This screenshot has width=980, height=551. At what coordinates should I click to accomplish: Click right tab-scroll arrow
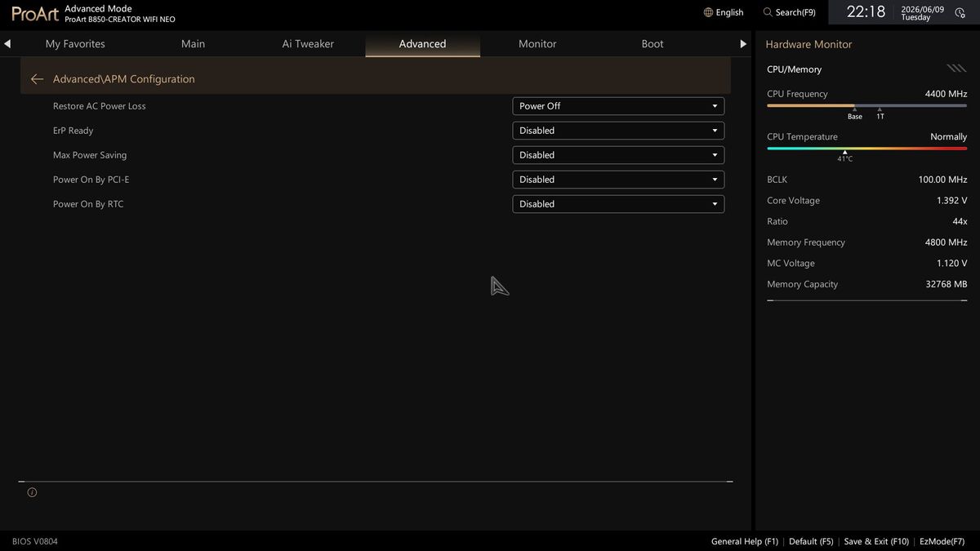coord(743,44)
